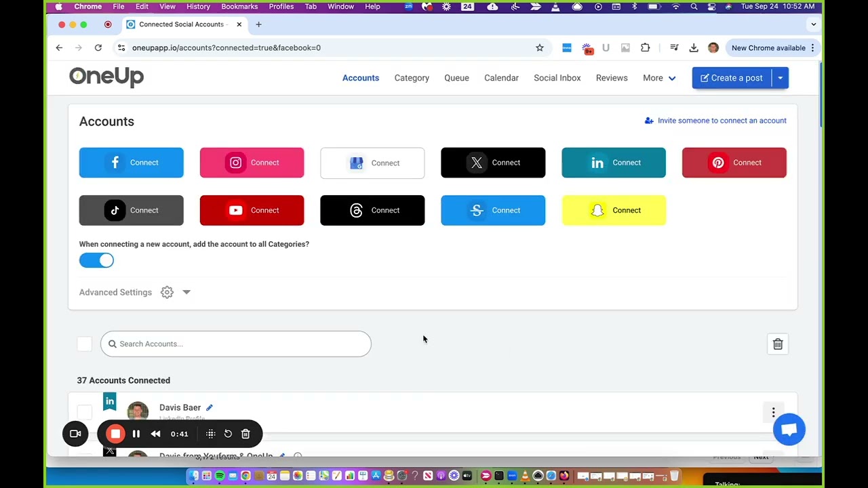
Task: Open the Calendar nav tab
Action: (501, 78)
